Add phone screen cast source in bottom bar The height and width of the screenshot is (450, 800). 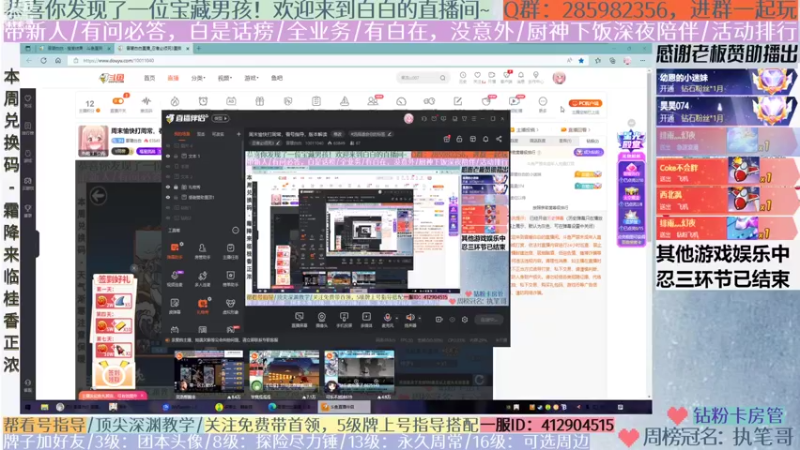344,319
